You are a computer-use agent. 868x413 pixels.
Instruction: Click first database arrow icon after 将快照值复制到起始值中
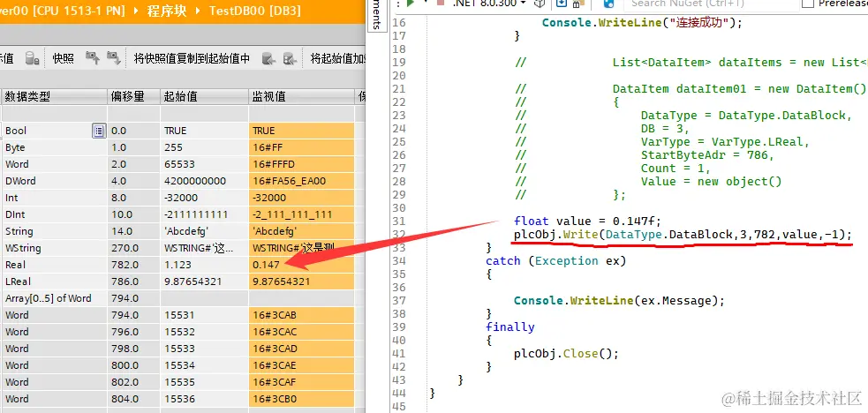pos(268,58)
